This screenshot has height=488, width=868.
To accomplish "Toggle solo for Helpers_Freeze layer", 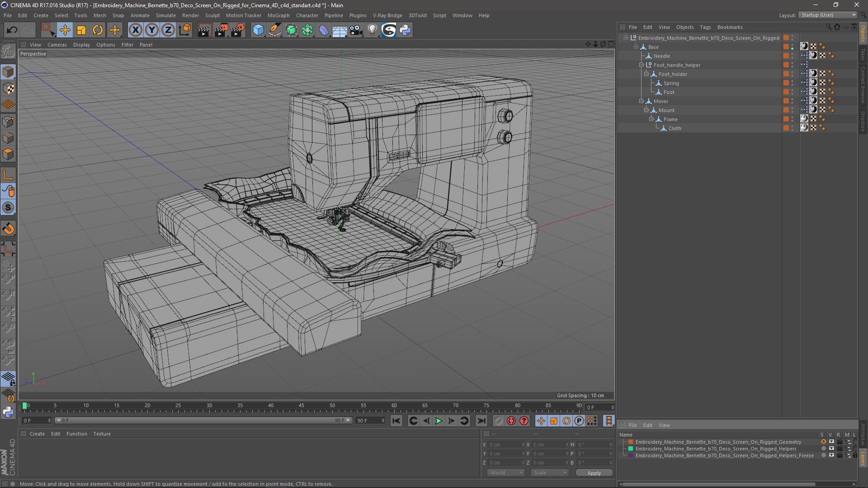I will pyautogui.click(x=823, y=455).
